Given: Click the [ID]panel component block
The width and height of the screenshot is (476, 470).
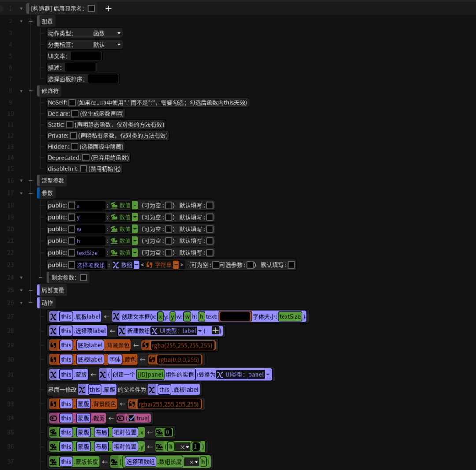Looking at the screenshot, I should [x=150, y=375].
